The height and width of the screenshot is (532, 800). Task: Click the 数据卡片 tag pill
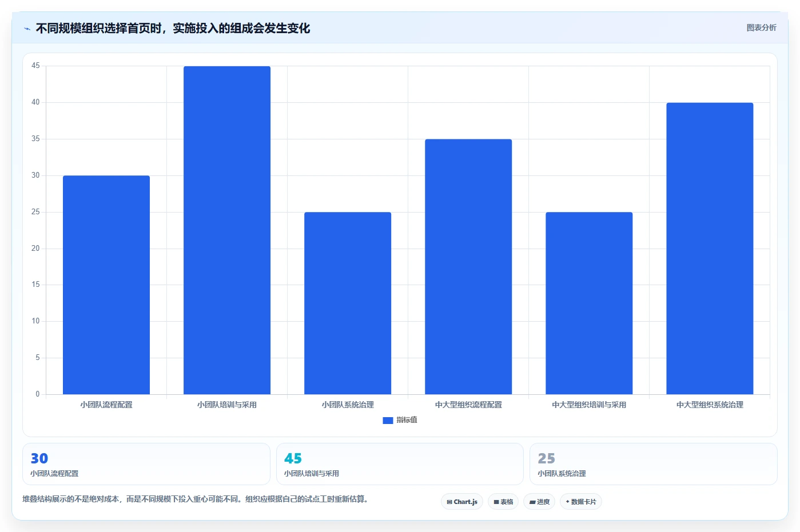pyautogui.click(x=581, y=502)
